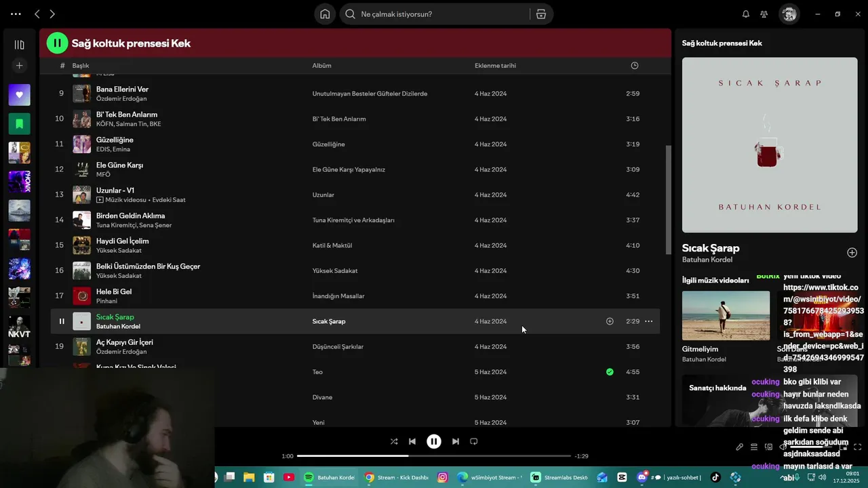This screenshot has width=868, height=488.
Task: Open the green bookmark Episodes playlist
Action: point(19,124)
